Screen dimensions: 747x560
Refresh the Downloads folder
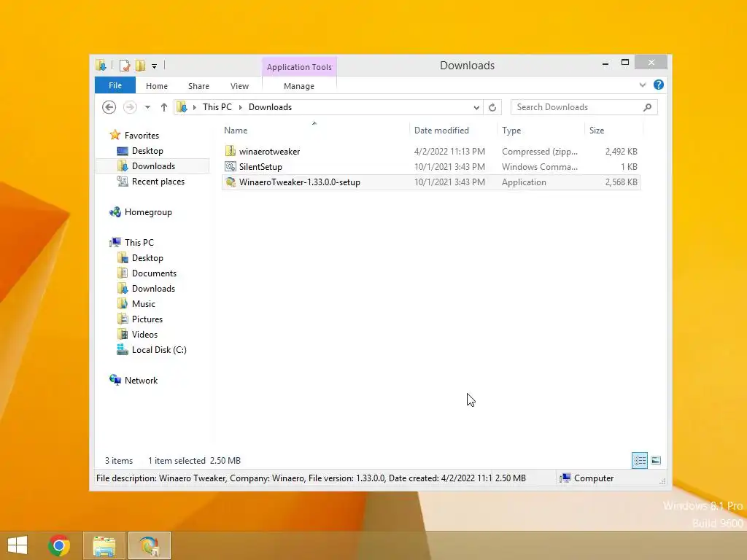tap(492, 107)
